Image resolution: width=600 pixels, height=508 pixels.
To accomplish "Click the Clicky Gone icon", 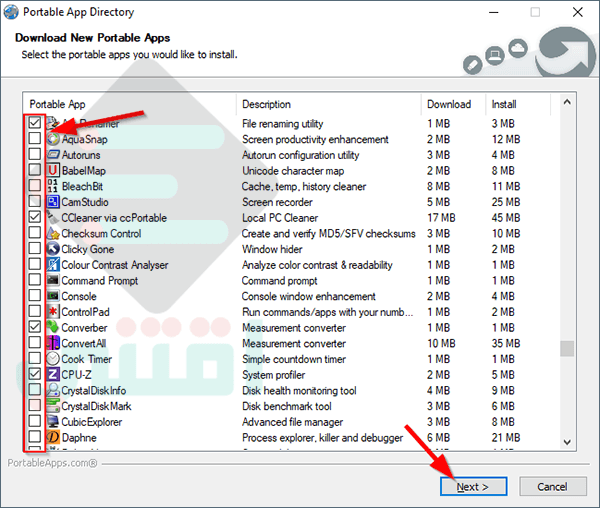I will tap(53, 249).
